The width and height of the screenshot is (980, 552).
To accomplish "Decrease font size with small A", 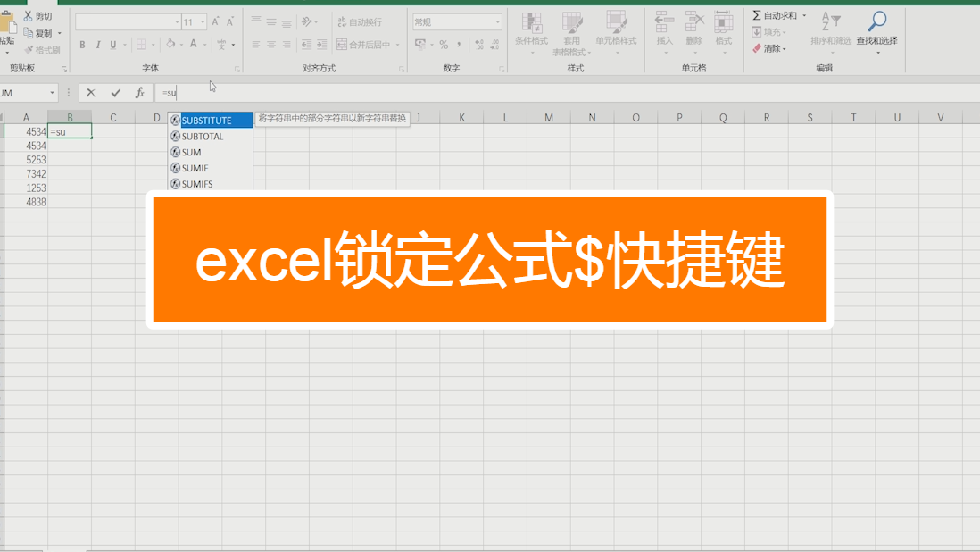I will point(230,21).
